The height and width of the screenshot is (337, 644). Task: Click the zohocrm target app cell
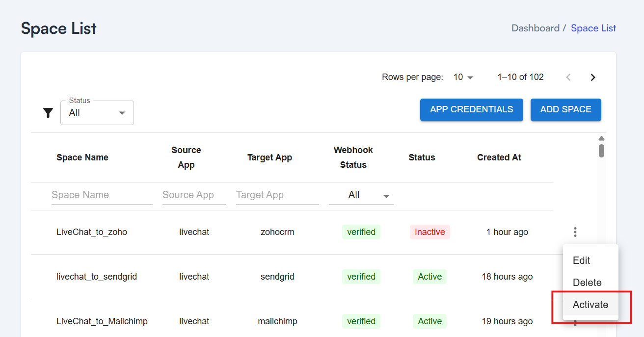pyautogui.click(x=277, y=232)
